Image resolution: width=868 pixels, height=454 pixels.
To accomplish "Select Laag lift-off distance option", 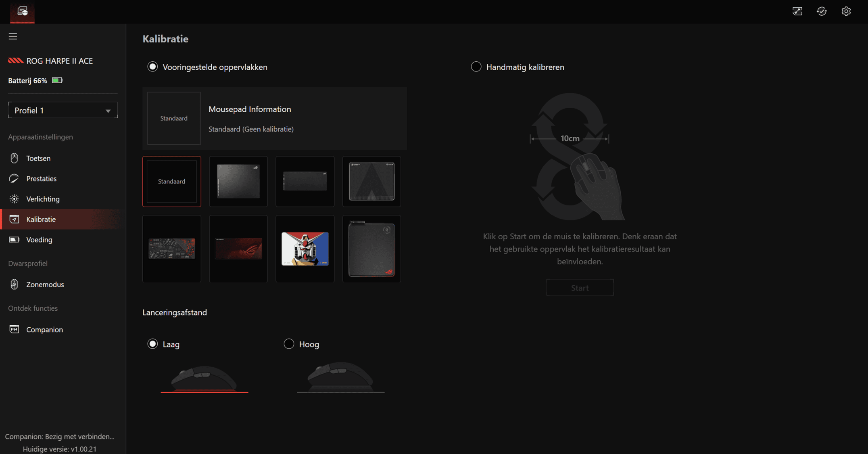I will coord(152,344).
